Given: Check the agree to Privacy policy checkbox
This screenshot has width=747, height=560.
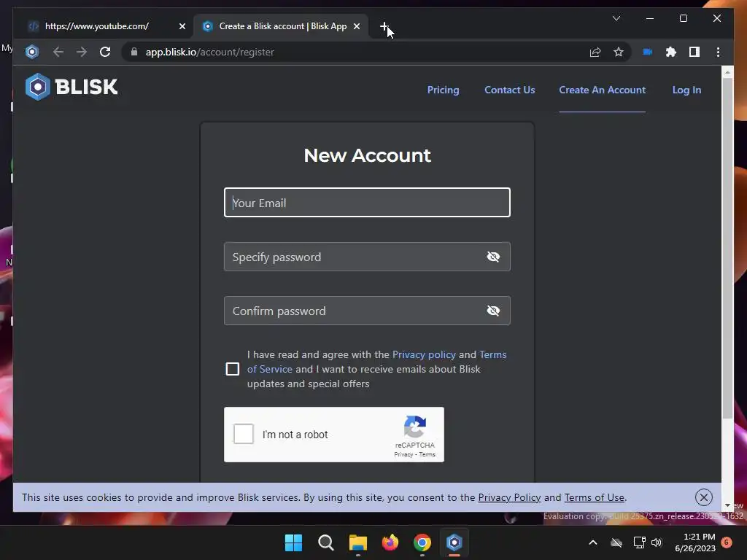Looking at the screenshot, I should point(233,369).
